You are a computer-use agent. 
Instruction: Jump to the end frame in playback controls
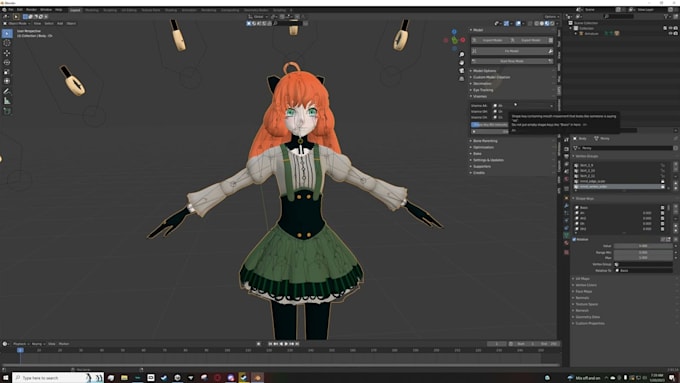click(297, 344)
